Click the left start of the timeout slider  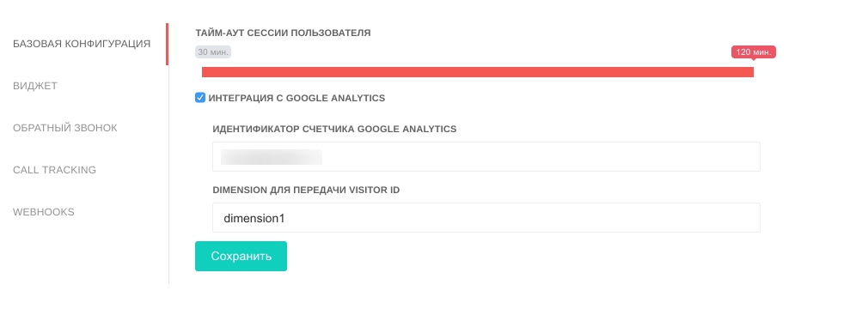(205, 72)
